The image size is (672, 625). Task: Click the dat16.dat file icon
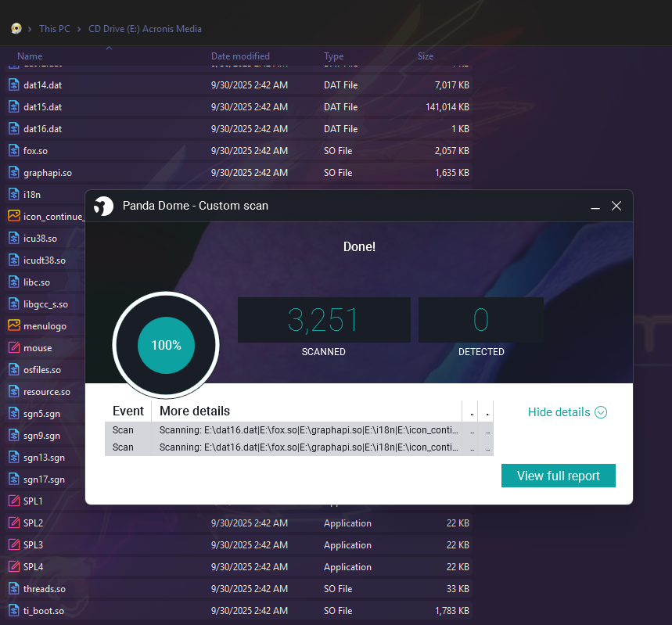coord(14,128)
